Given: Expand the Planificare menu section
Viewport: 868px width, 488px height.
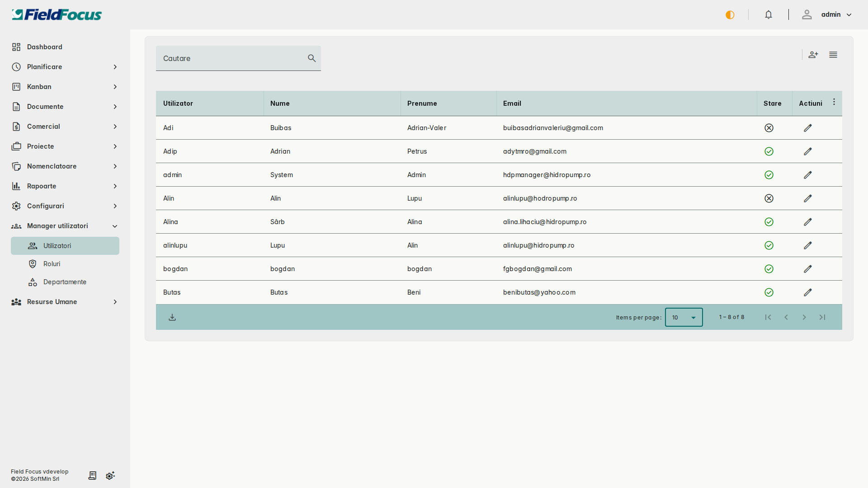Looking at the screenshot, I should pos(65,67).
